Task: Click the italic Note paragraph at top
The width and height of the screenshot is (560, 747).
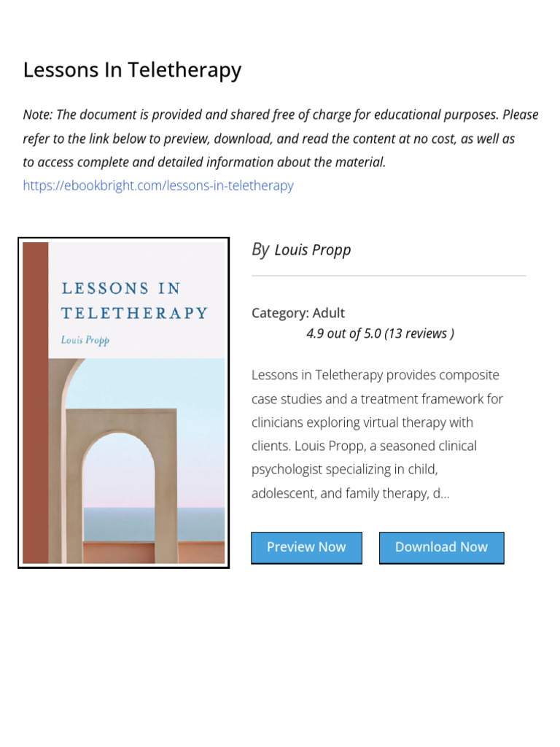Action: 281,138
